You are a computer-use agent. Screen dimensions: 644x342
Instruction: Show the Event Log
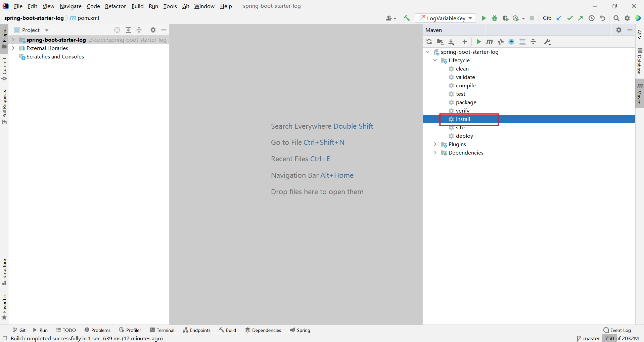pos(617,330)
